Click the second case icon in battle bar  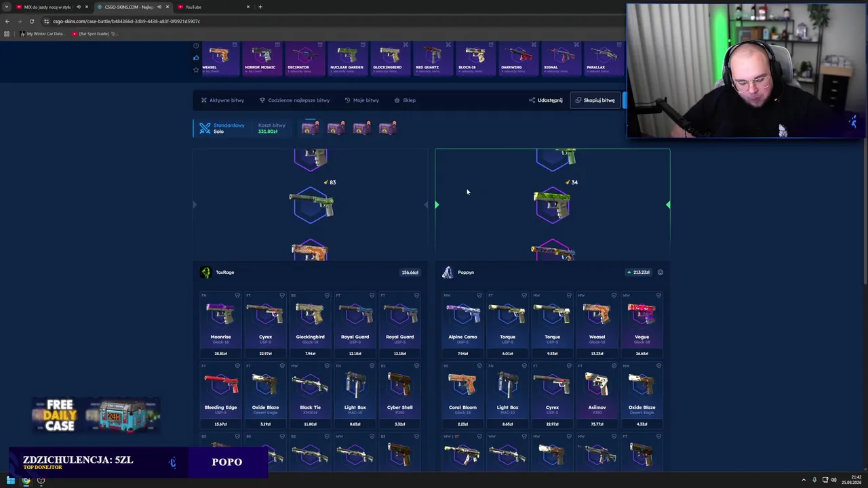pos(336,127)
